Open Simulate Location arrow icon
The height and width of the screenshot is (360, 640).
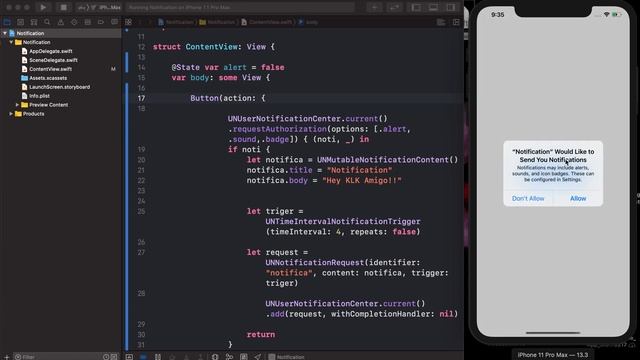[x=258, y=357]
